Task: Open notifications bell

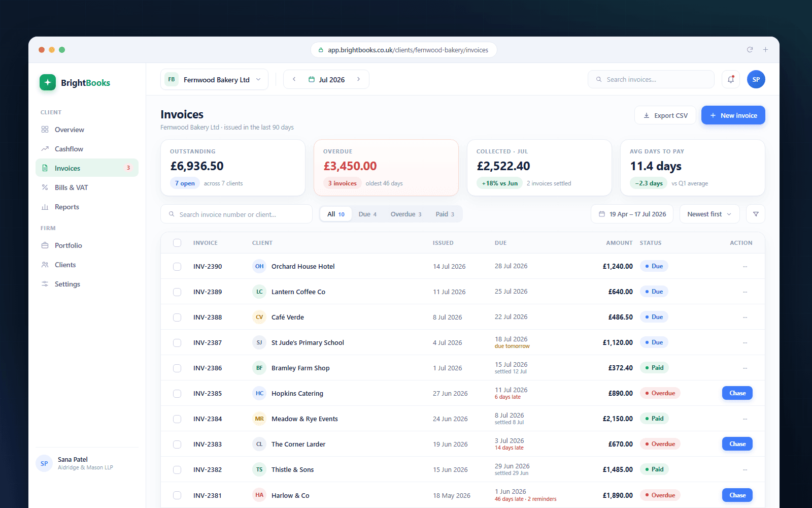Action: coord(731,79)
